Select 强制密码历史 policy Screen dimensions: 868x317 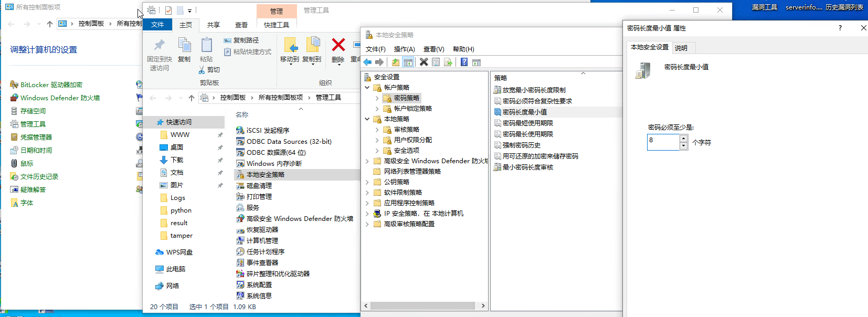pos(517,145)
